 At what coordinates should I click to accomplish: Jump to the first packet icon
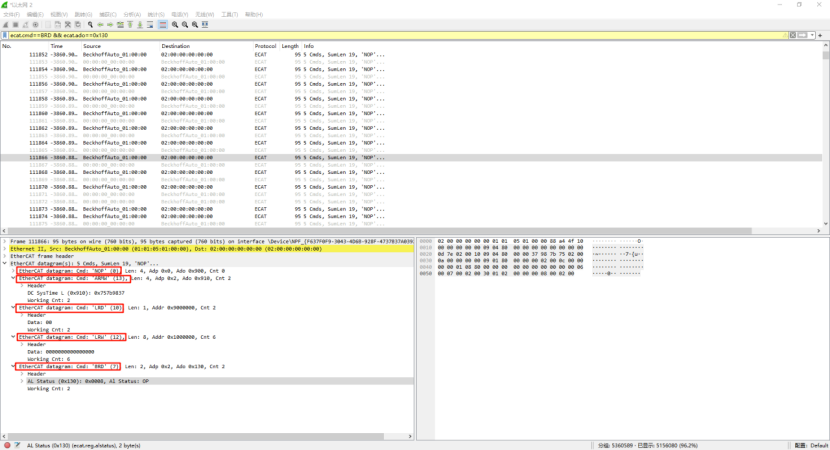click(130, 24)
